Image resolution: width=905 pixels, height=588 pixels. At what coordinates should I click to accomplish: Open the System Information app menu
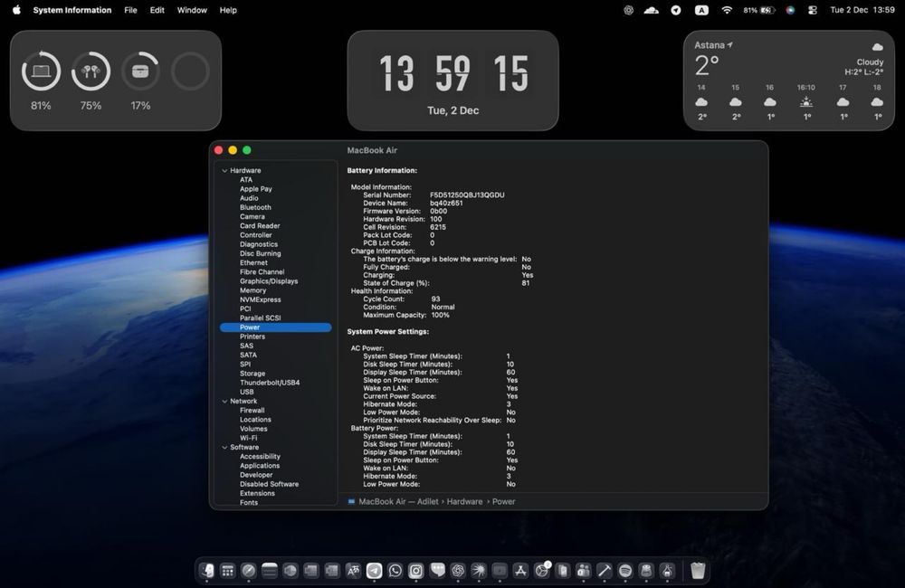point(72,10)
